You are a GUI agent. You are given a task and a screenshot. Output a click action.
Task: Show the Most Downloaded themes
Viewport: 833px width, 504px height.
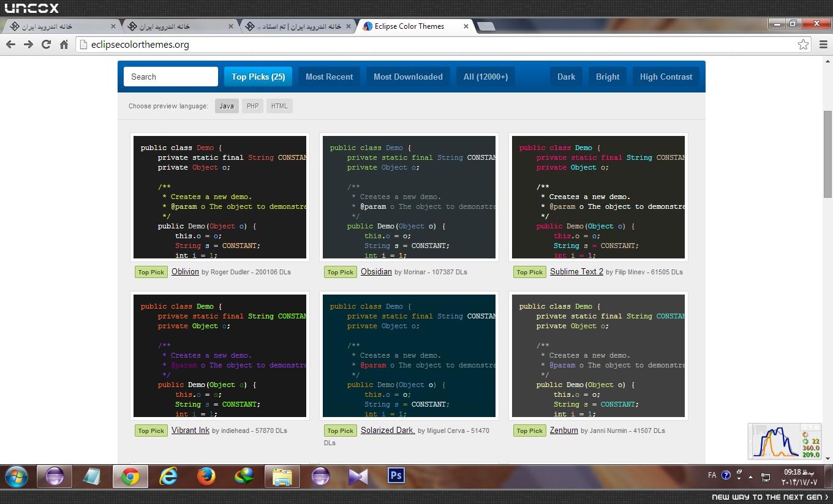pyautogui.click(x=408, y=77)
